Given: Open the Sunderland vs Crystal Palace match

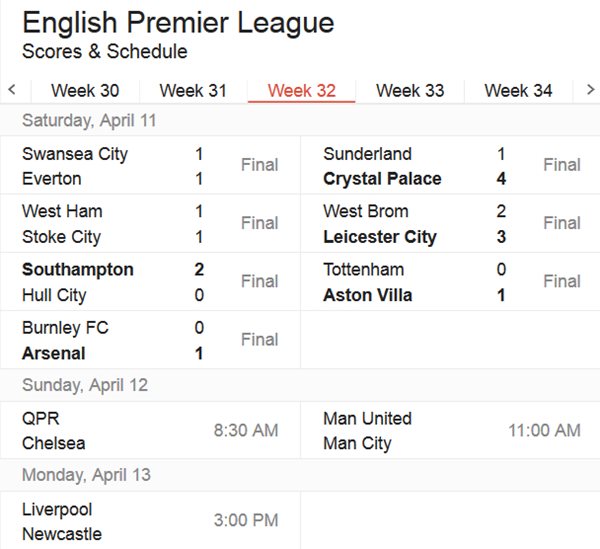Looking at the screenshot, I should [450, 166].
